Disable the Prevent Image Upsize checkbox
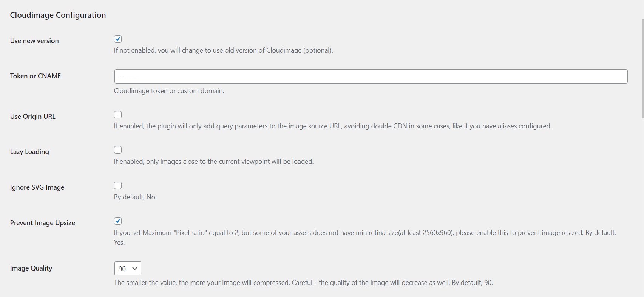This screenshot has width=644, height=297. [x=118, y=221]
